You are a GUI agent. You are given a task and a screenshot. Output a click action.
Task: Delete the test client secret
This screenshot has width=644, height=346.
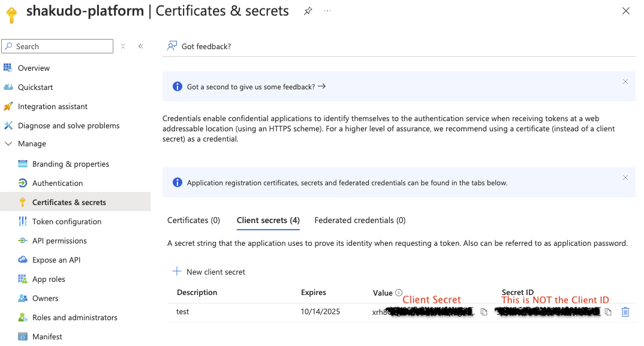pyautogui.click(x=625, y=312)
